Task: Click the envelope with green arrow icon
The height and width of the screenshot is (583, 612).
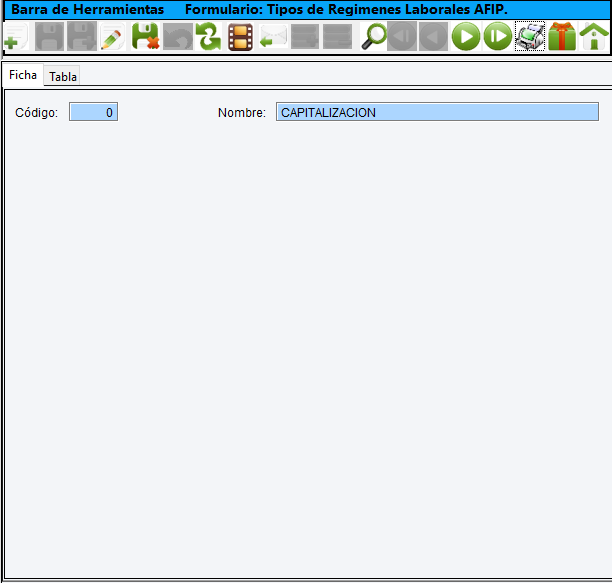Action: click(x=273, y=37)
